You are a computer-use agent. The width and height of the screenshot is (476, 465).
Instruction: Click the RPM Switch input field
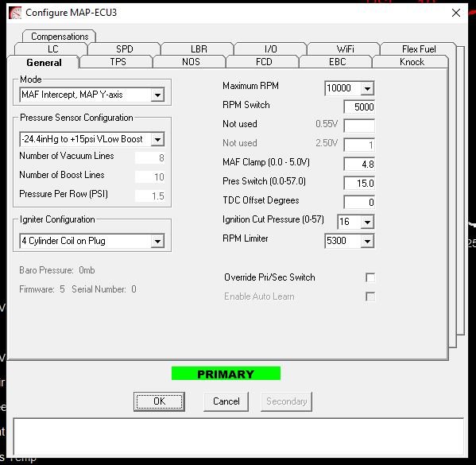359,107
